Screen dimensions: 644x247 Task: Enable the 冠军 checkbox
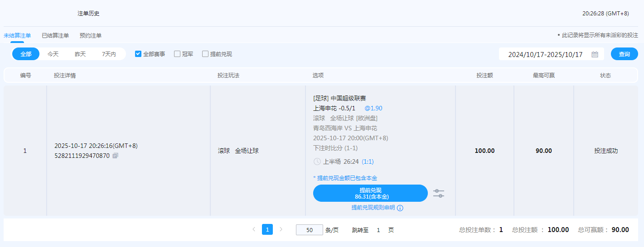[x=177, y=54]
